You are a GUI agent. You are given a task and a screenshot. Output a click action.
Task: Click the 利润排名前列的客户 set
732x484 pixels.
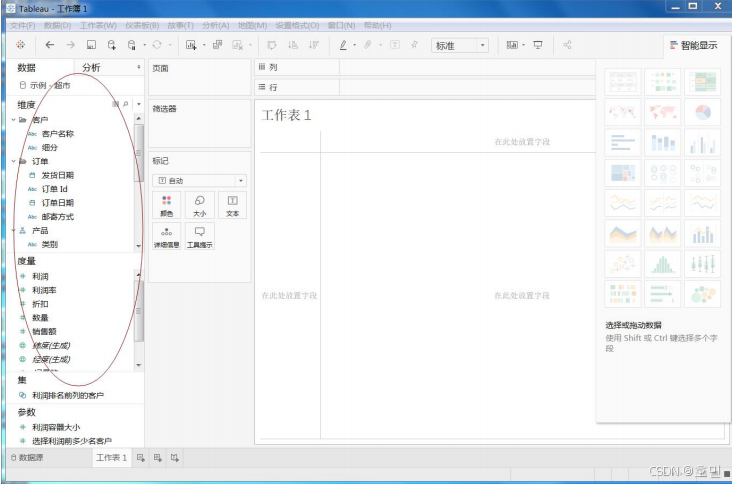click(x=68, y=395)
